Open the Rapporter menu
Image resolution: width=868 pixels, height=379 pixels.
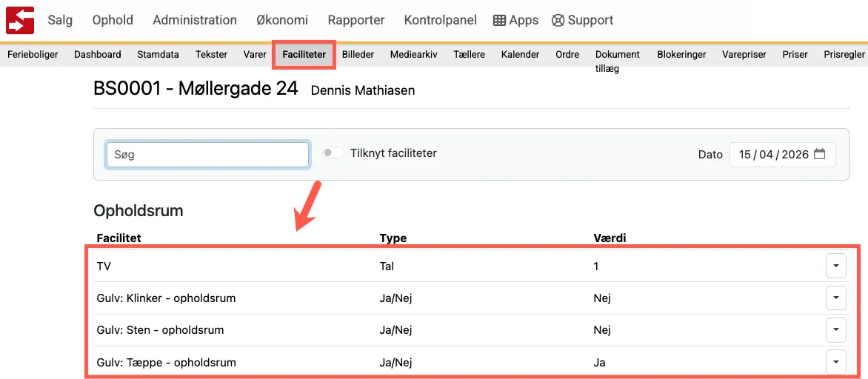tap(356, 20)
